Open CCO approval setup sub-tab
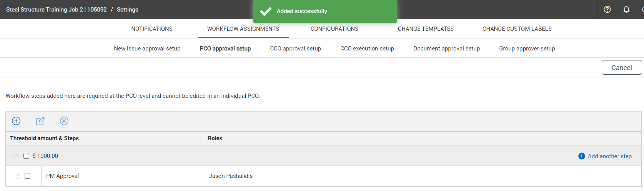644x191 pixels. tap(295, 49)
